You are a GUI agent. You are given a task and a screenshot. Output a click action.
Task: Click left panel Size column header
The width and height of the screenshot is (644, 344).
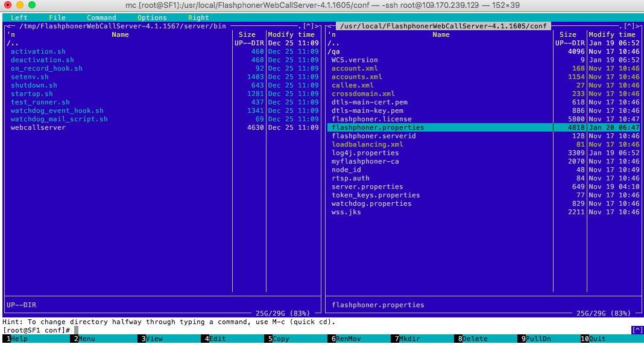(247, 35)
